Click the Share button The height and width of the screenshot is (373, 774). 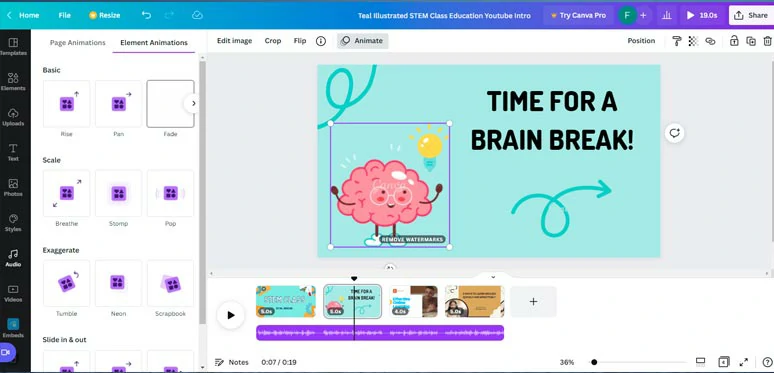(x=751, y=15)
